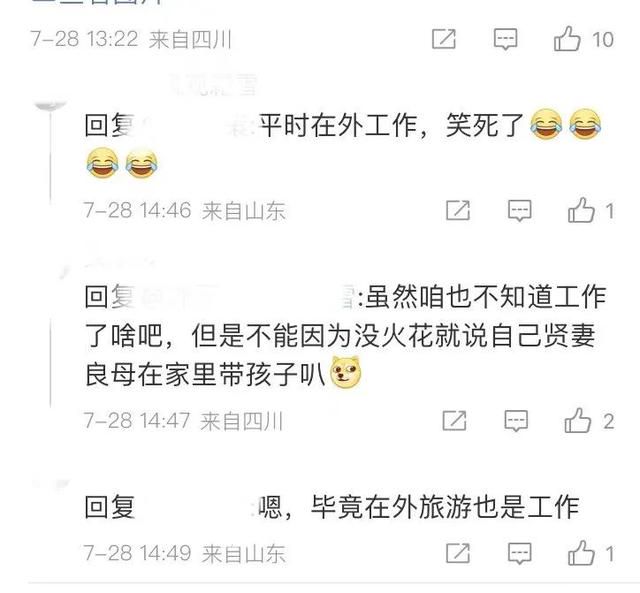
Task: Reply to the 14:49 Shandong comment
Action: [519, 553]
